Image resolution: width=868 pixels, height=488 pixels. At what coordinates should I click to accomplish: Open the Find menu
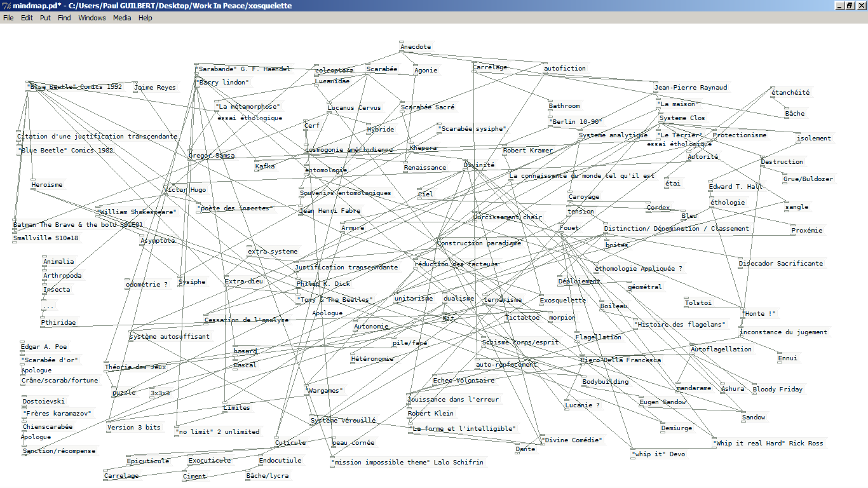64,18
